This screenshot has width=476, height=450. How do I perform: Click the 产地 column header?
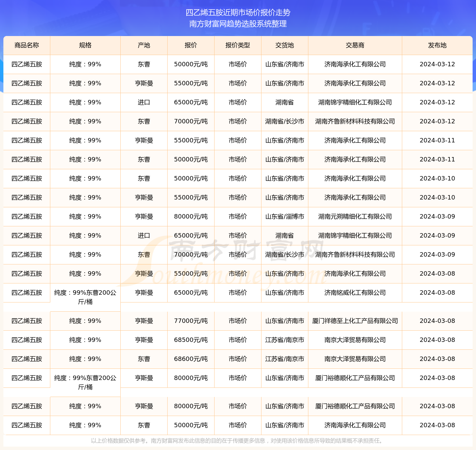pos(144,45)
